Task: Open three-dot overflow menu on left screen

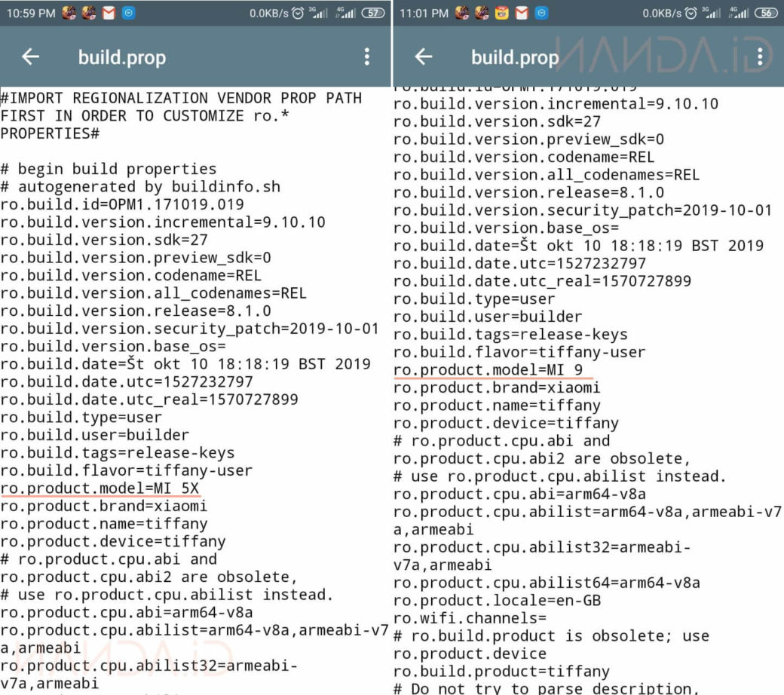Action: click(367, 57)
